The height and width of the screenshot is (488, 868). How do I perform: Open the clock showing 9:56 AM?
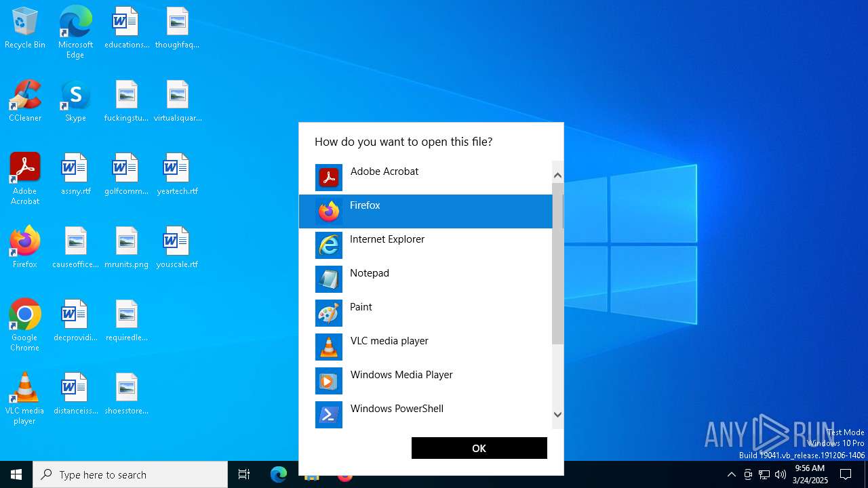coord(810,474)
